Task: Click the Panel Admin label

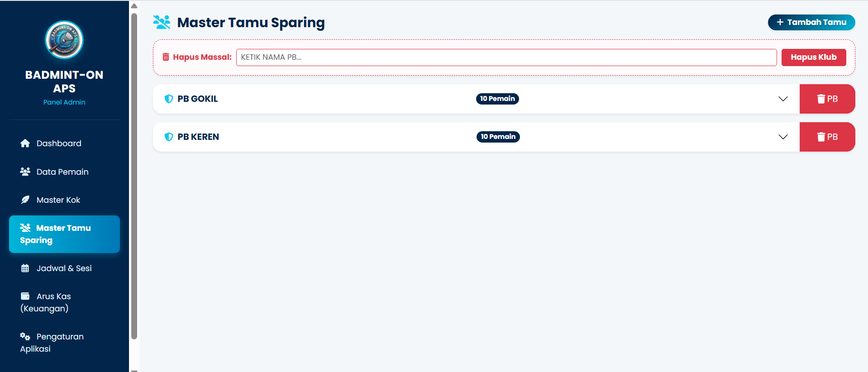Action: pos(64,102)
